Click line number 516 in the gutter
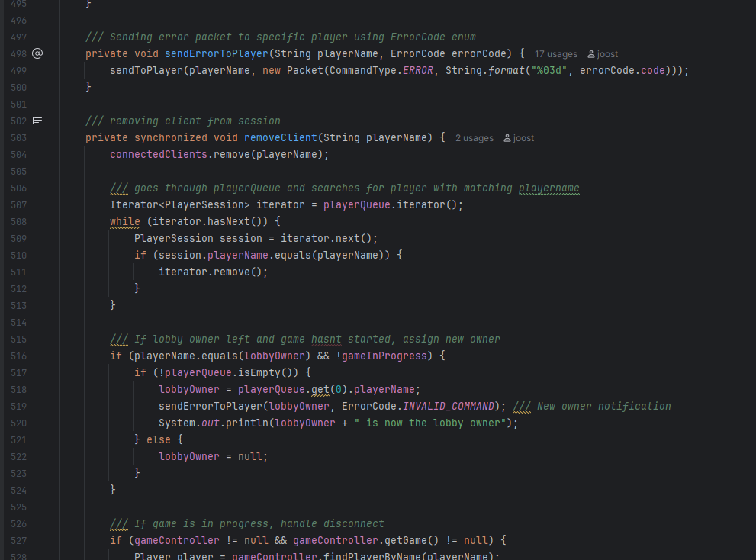The height and width of the screenshot is (560, 756). coord(18,356)
